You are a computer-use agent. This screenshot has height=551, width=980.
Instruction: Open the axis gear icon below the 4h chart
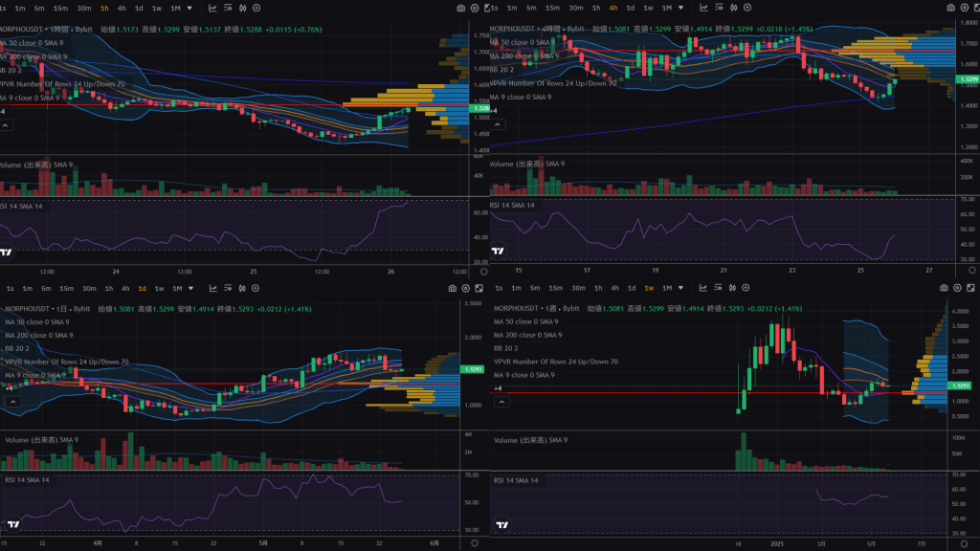point(972,271)
